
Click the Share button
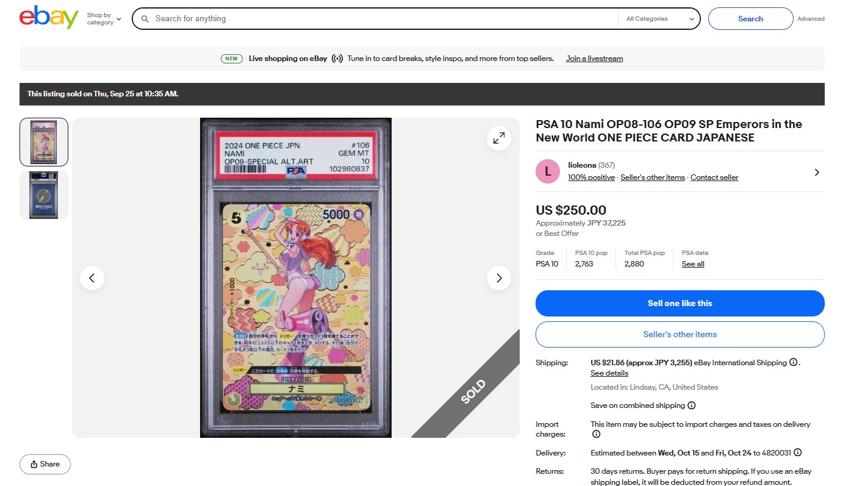(x=45, y=464)
